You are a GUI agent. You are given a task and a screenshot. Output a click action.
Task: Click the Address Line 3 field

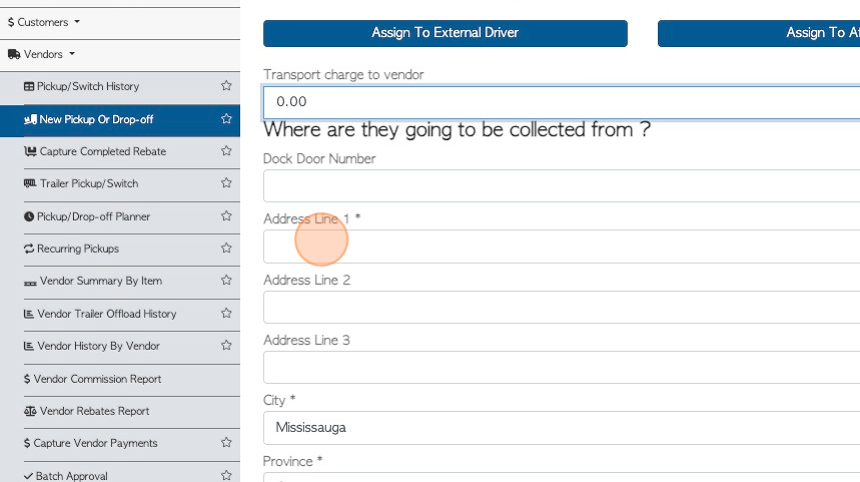click(561, 367)
